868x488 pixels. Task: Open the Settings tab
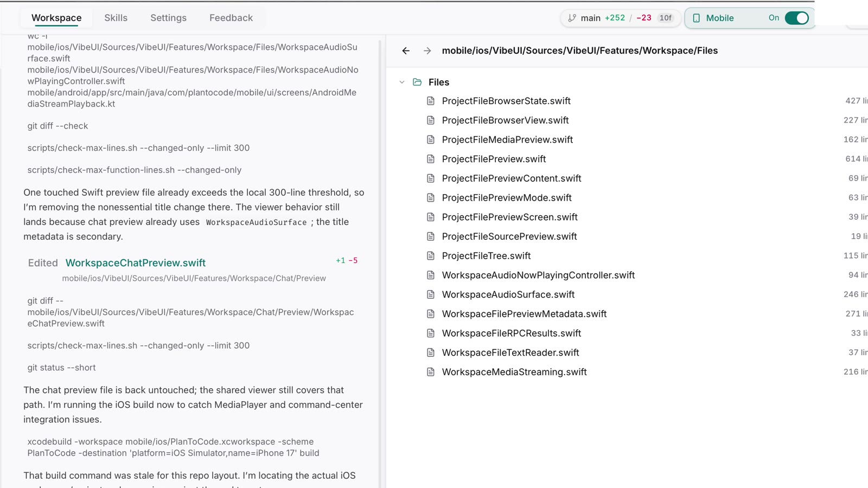(x=168, y=18)
